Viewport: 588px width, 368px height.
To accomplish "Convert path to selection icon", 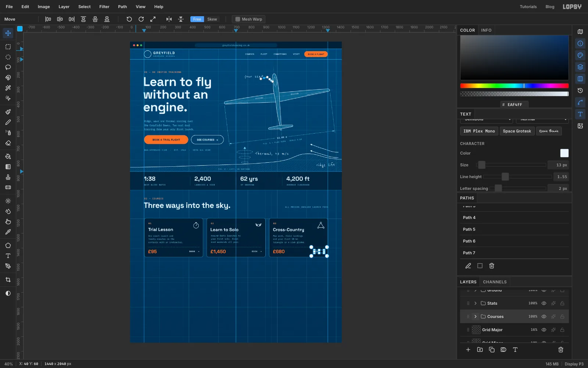I will pos(480,266).
